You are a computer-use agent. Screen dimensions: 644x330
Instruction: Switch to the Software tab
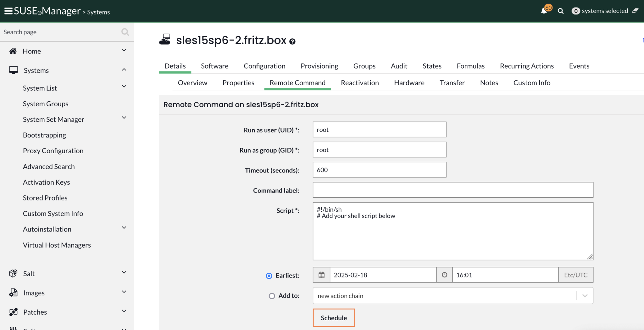tap(214, 66)
